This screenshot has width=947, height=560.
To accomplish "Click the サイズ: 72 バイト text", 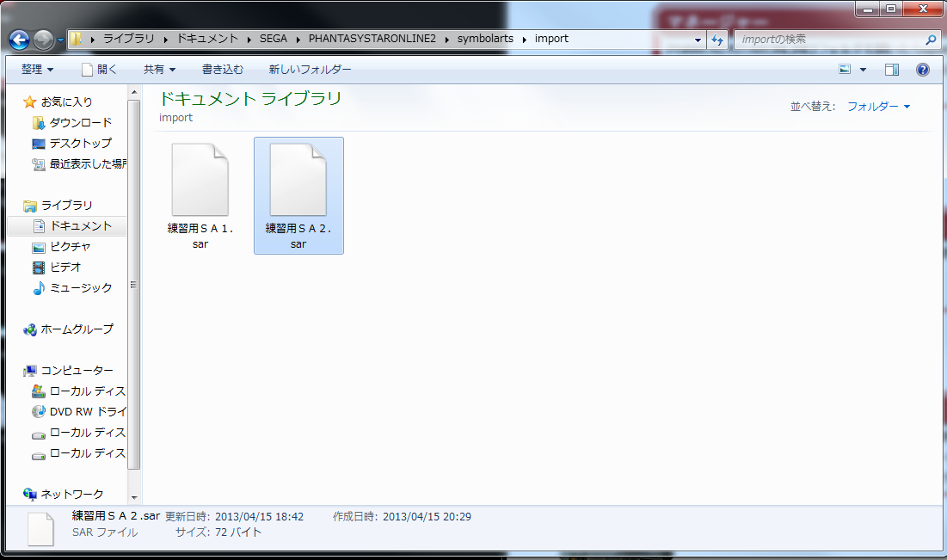I will [218, 532].
